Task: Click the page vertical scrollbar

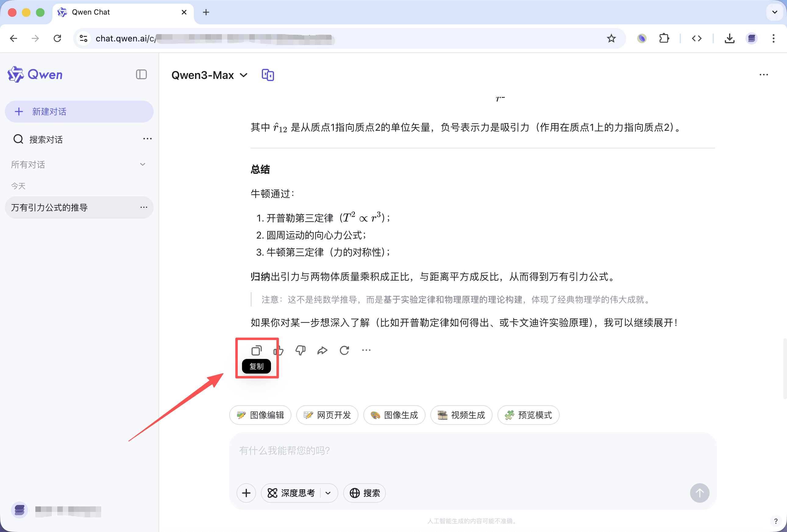Action: pos(784,369)
